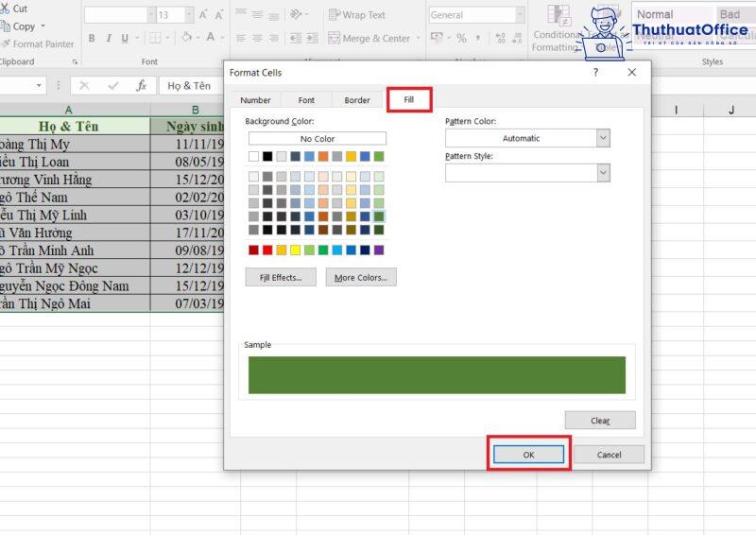The width and height of the screenshot is (756, 535).
Task: Click Percent Style icon
Action: tap(461, 38)
